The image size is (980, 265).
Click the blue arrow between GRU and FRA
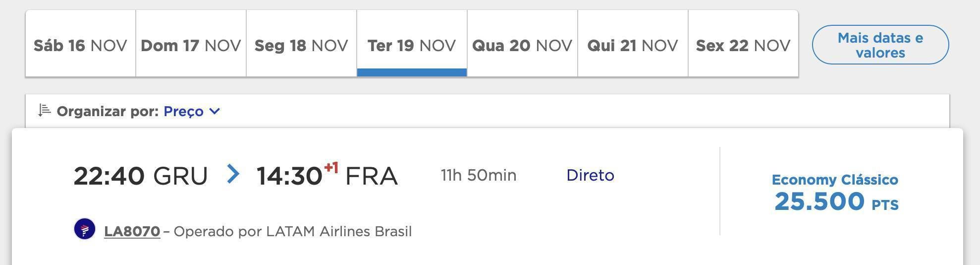pyautogui.click(x=233, y=174)
